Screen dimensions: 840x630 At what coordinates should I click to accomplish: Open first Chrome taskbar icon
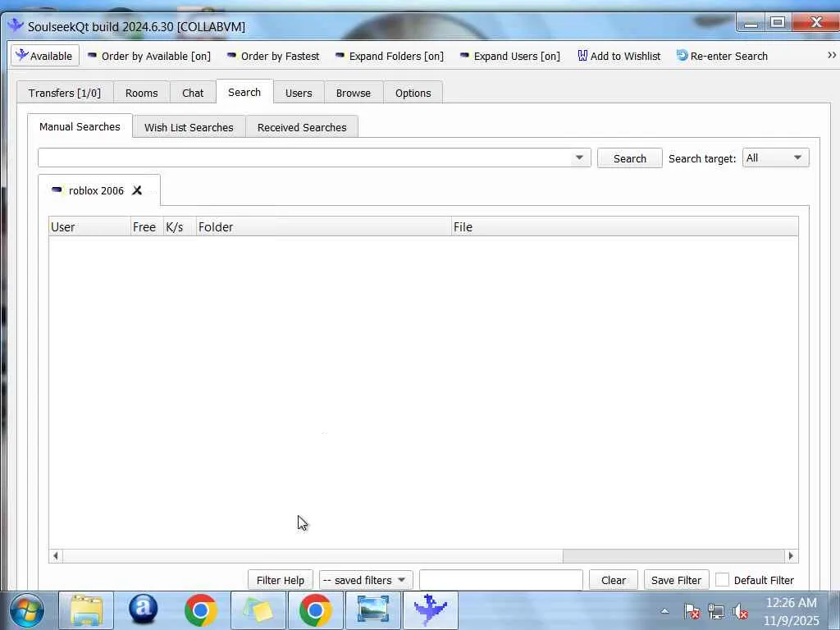(200, 610)
